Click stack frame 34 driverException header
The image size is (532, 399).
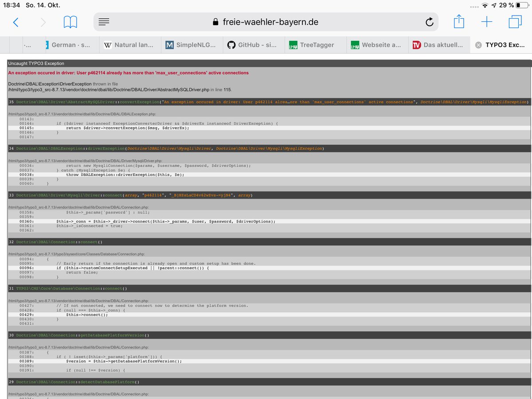tap(269, 148)
